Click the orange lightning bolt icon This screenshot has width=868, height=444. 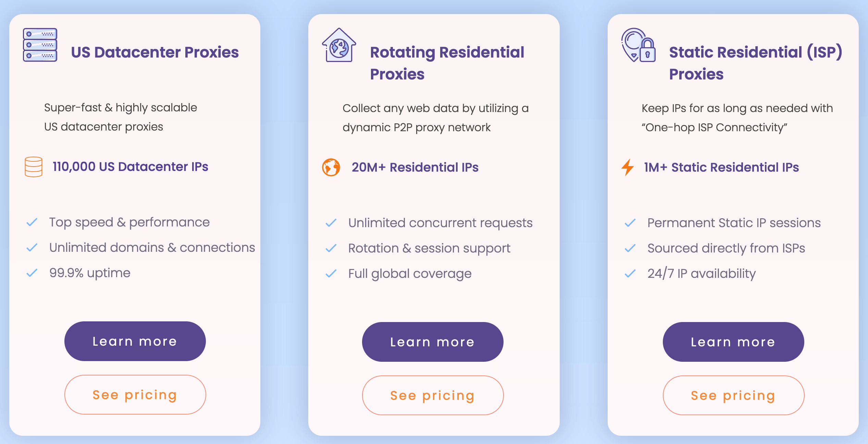point(628,167)
